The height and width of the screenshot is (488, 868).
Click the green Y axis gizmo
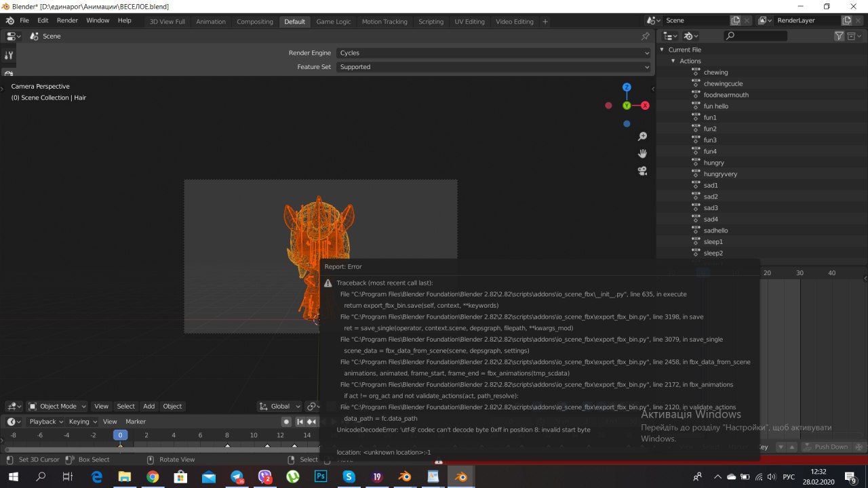tap(627, 106)
